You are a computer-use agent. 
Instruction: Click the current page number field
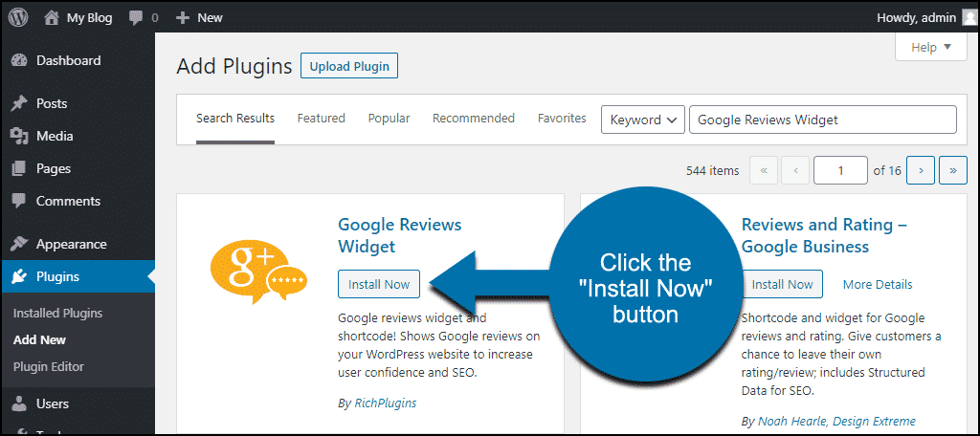pos(840,170)
